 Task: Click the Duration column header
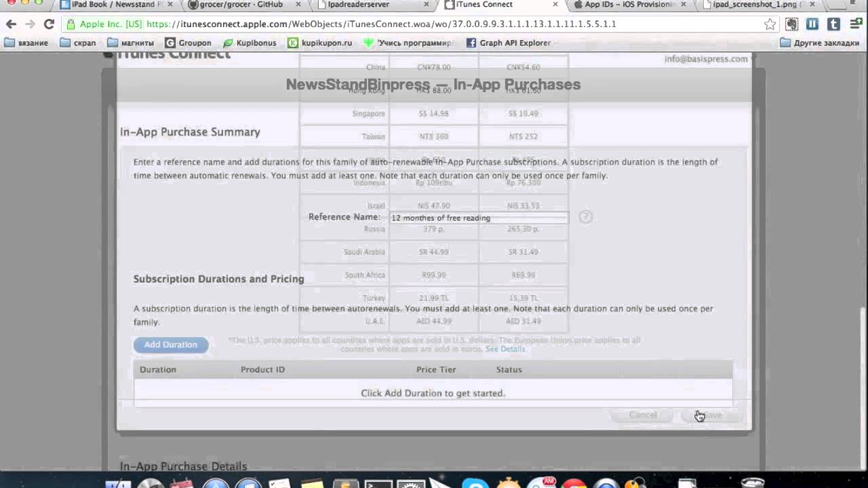tap(158, 369)
